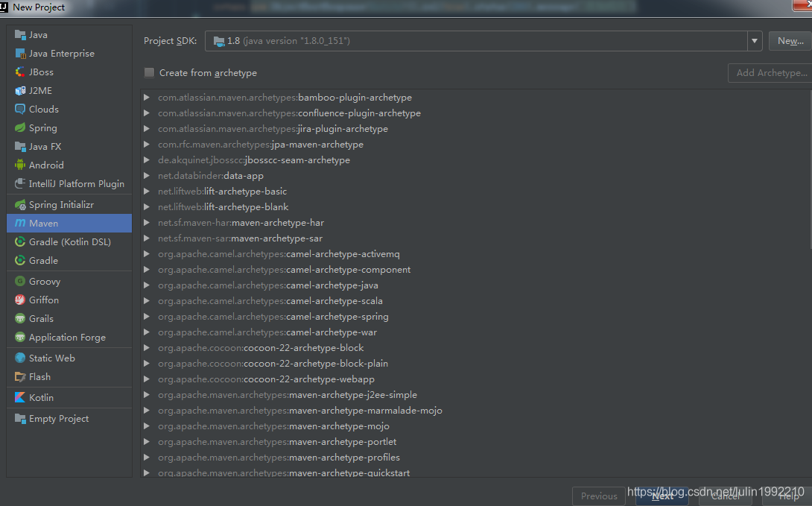Pick the Groovy project icon
Image resolution: width=812 pixels, height=506 pixels.
20,281
